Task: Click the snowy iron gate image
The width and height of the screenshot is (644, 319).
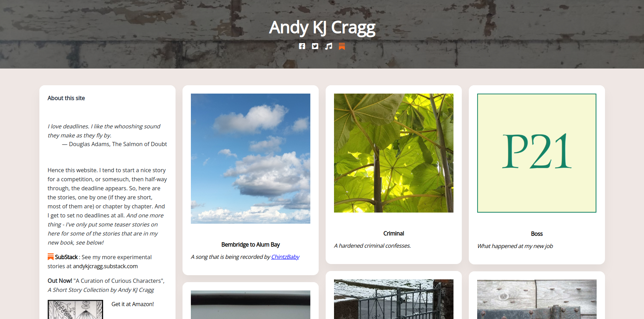Action: click(x=394, y=299)
